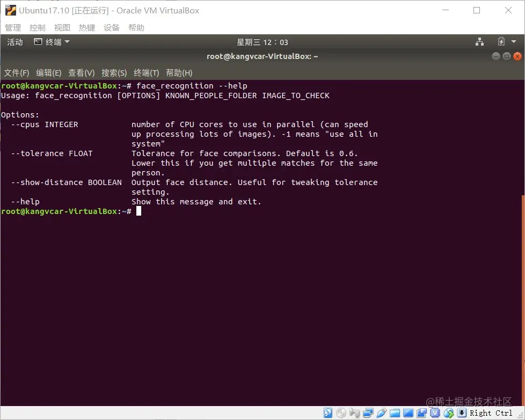Open VirtualBox 控制 menu

pyautogui.click(x=37, y=27)
